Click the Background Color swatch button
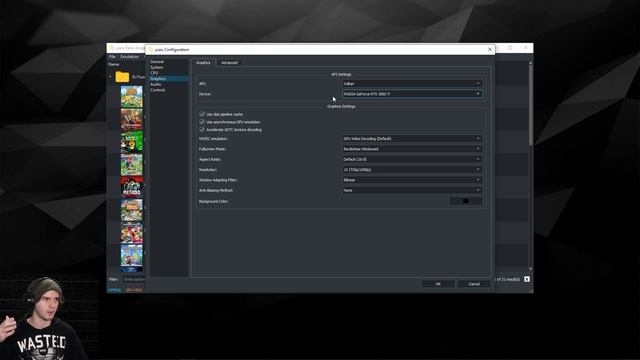The height and width of the screenshot is (360, 640). 466,201
